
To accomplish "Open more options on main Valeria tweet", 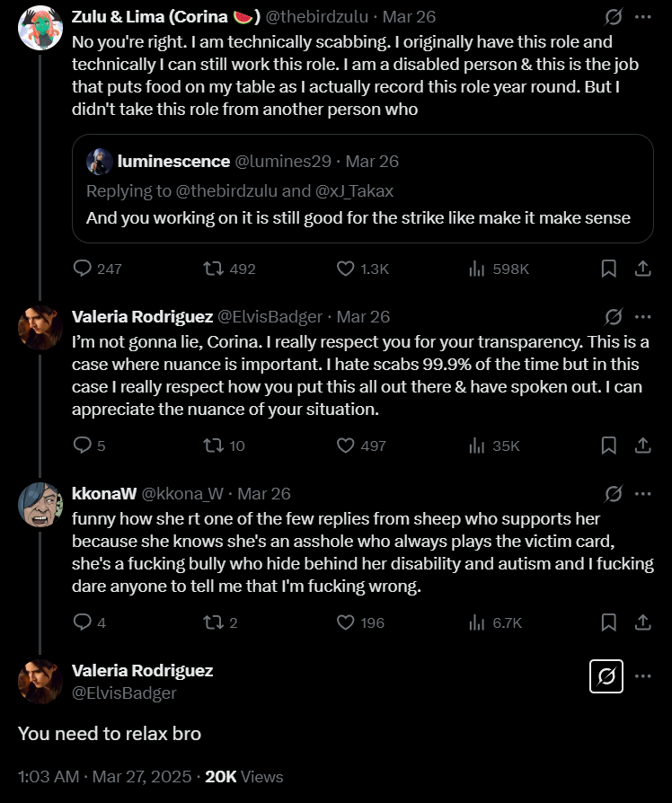I will coord(643,676).
